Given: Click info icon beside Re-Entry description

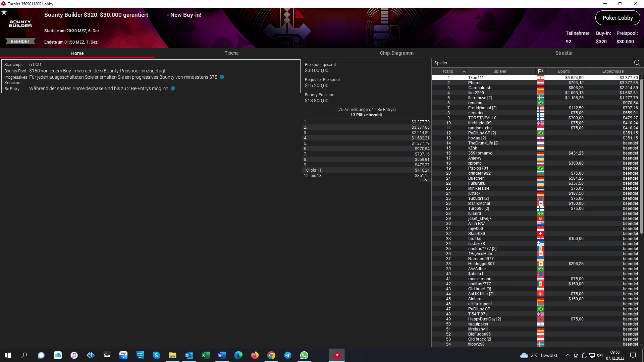Looking at the screenshot, I should (x=173, y=88).
